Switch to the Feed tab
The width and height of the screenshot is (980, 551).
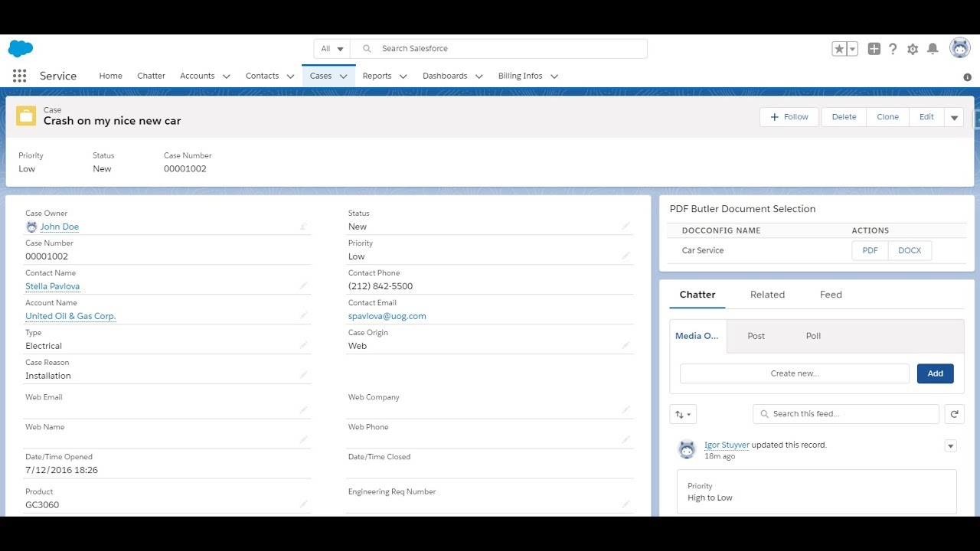click(831, 295)
